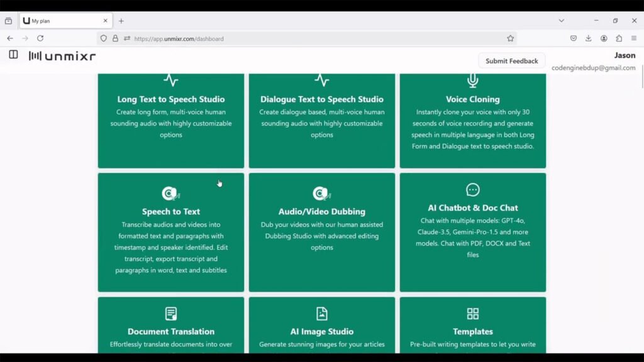The height and width of the screenshot is (362, 644).
Task: Expand the list all tabs dropdown arrow
Action: click(561, 21)
